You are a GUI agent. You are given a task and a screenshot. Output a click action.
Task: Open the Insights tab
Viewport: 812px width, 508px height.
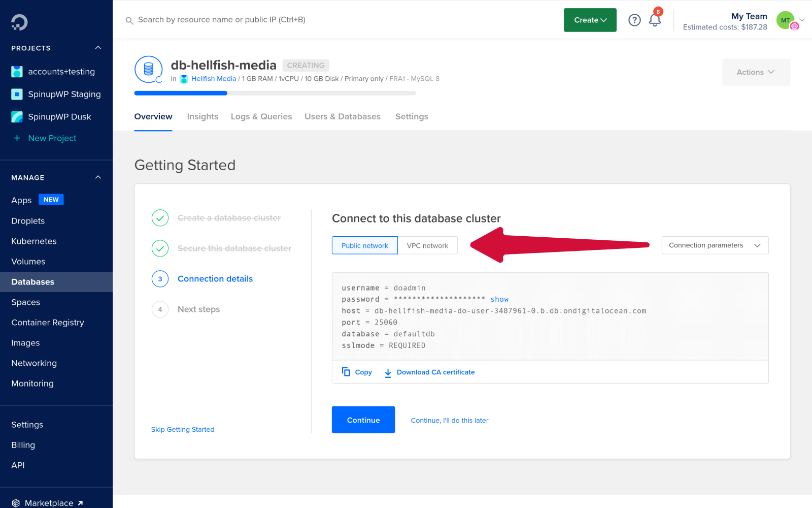click(202, 116)
